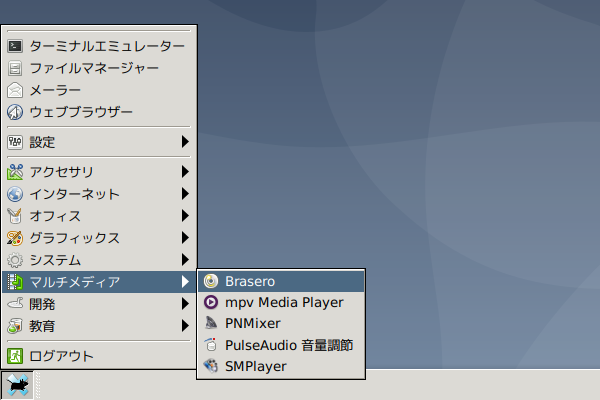Expand the インターネット submenu arrow
This screenshot has height=400, width=600.
point(185,194)
